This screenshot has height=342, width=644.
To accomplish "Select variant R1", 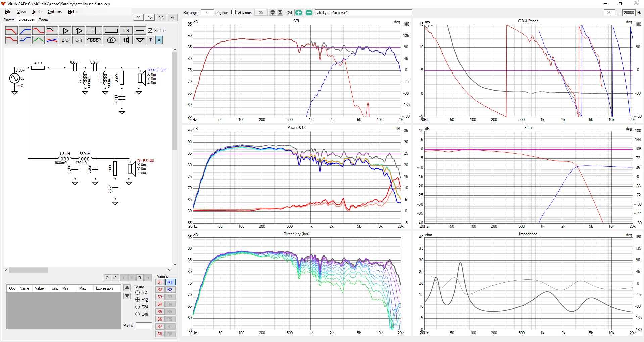I will click(170, 282).
